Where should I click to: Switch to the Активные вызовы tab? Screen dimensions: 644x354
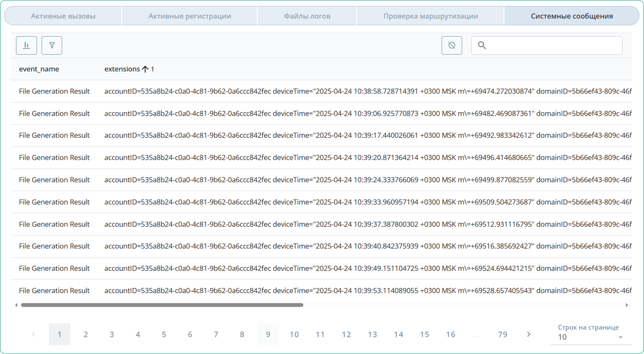coord(63,16)
